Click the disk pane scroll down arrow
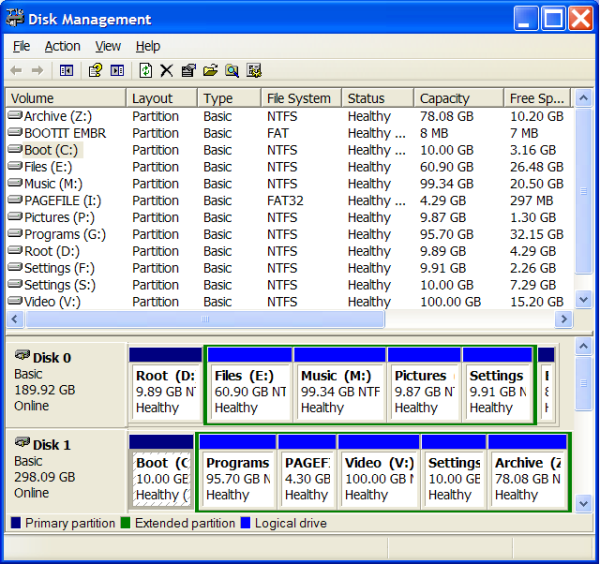This screenshot has height=564, width=600. coord(584,503)
